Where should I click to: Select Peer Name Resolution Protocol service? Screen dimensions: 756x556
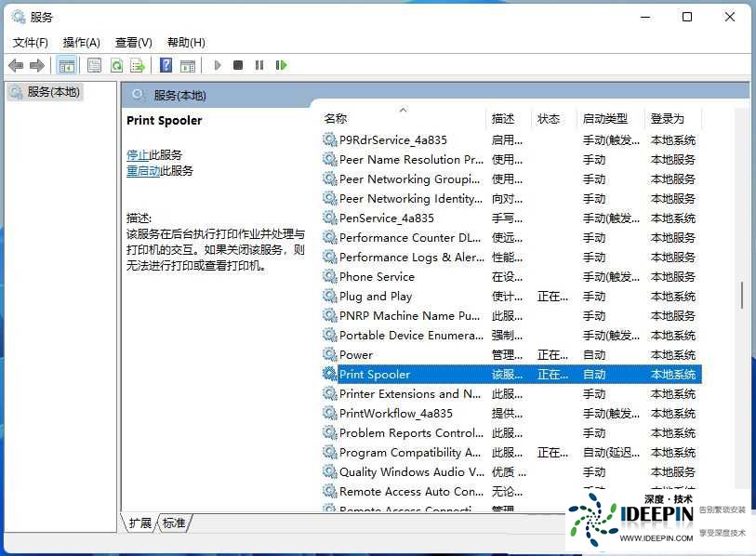coord(511,160)
